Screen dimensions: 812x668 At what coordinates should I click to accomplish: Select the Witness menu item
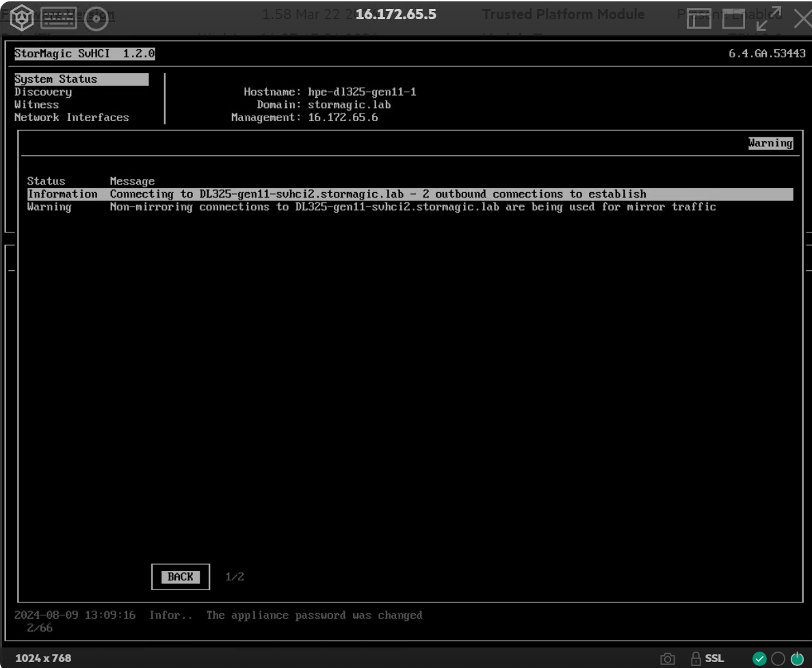[x=37, y=105]
